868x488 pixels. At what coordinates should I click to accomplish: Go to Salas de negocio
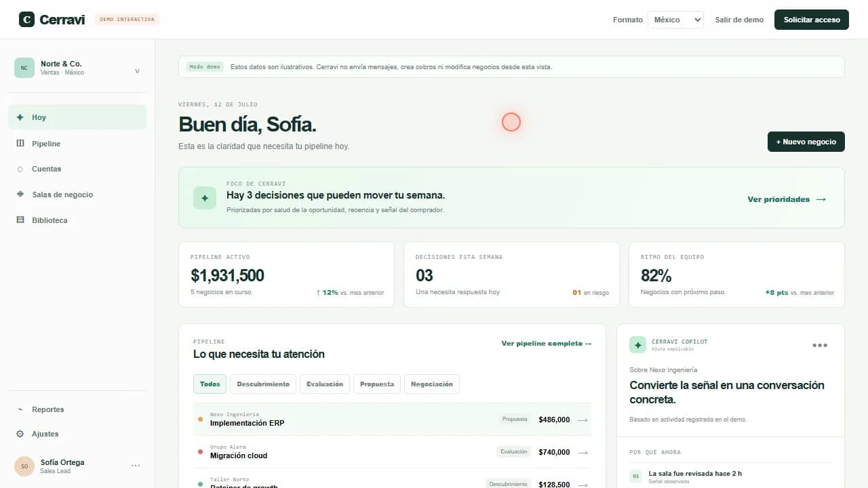[x=77, y=195]
